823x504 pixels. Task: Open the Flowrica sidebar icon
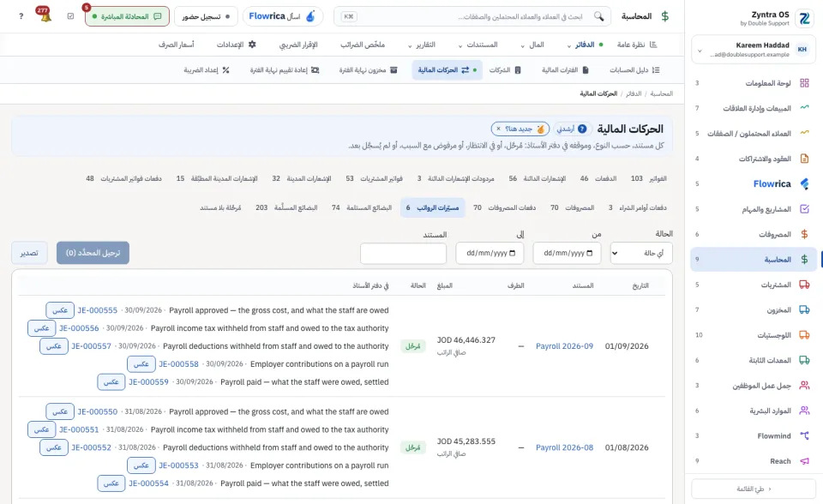tap(804, 183)
